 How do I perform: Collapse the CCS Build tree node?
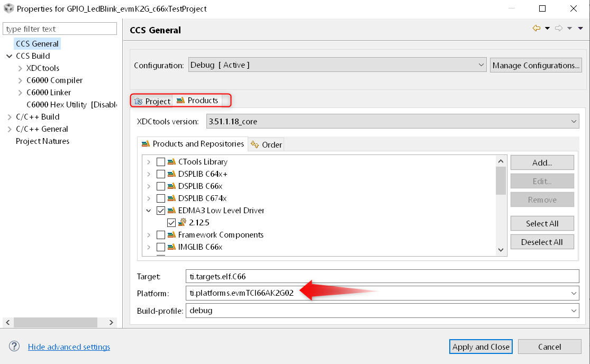click(10, 56)
